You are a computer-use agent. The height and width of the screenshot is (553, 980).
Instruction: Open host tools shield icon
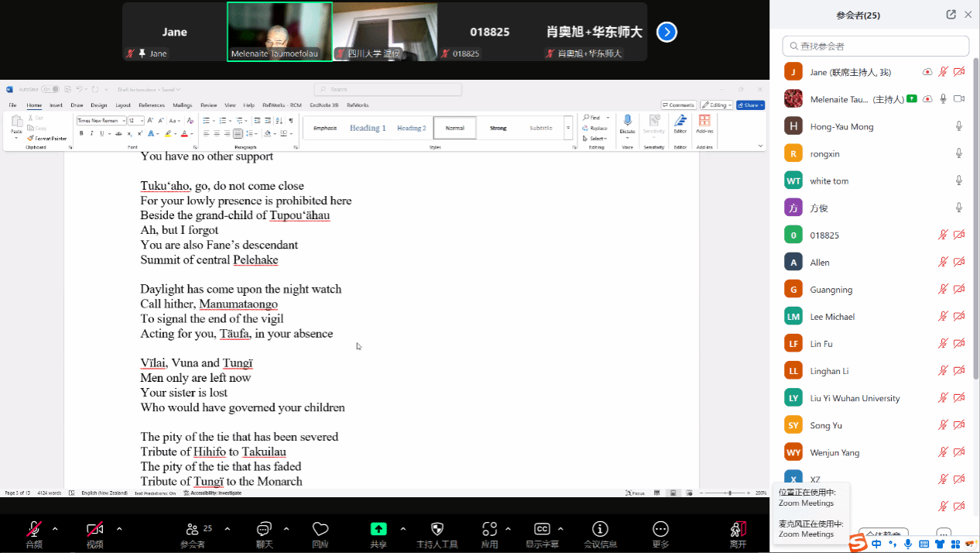point(437,529)
